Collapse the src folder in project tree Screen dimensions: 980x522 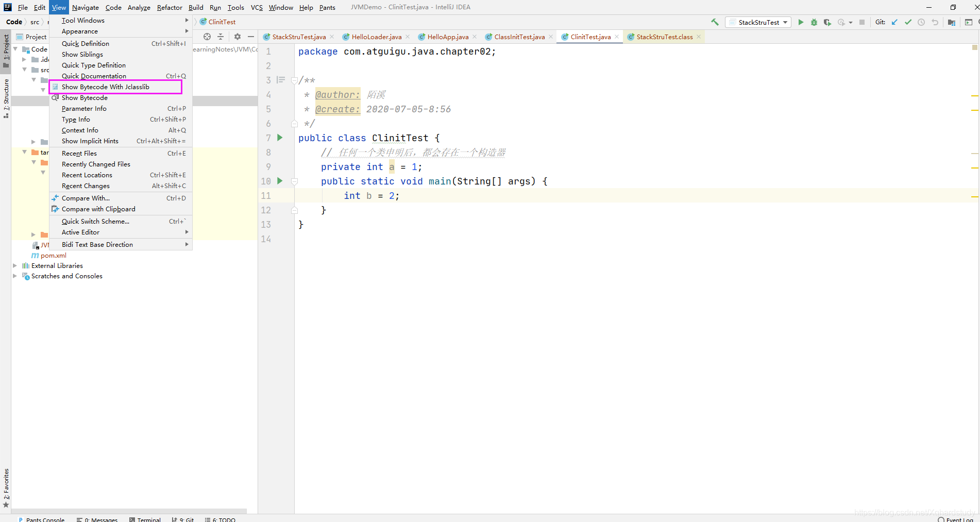[x=24, y=70]
